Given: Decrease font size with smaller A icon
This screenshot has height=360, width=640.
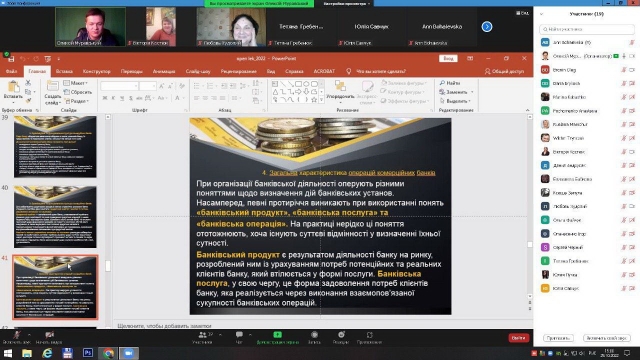Looking at the screenshot, I should coord(170,86).
